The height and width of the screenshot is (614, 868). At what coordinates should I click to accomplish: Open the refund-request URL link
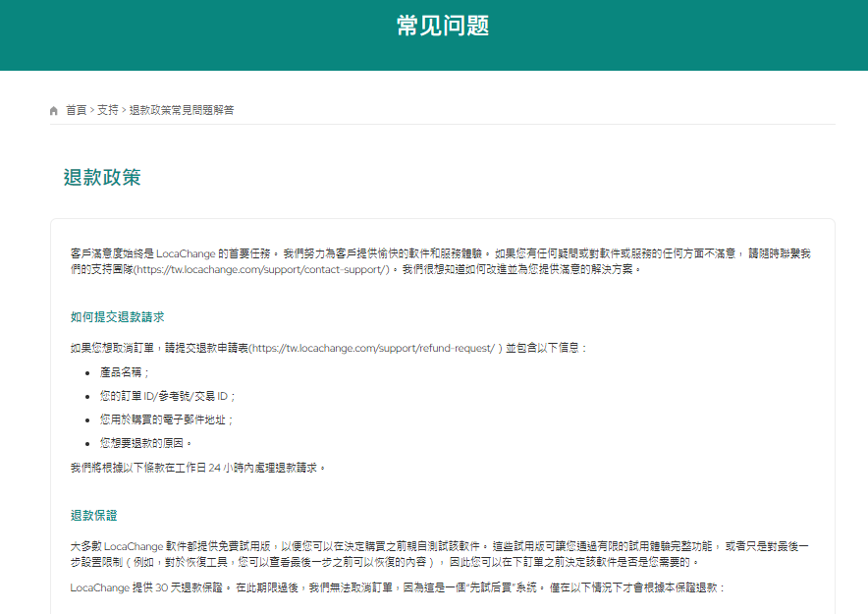[x=374, y=348]
